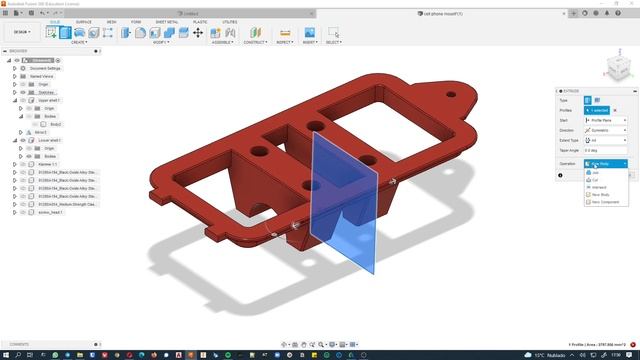Viewport: 640px width, 360px height.
Task: Switch to the Utilities tab
Action: point(230,22)
